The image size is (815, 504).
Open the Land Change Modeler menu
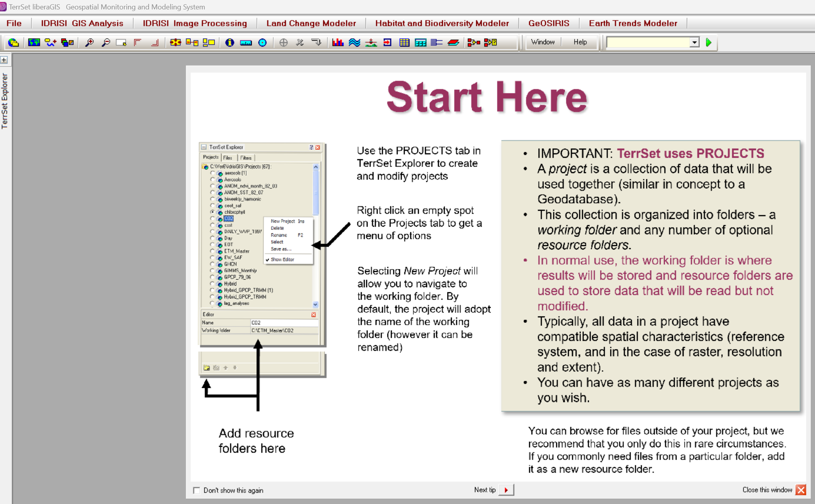pyautogui.click(x=311, y=23)
